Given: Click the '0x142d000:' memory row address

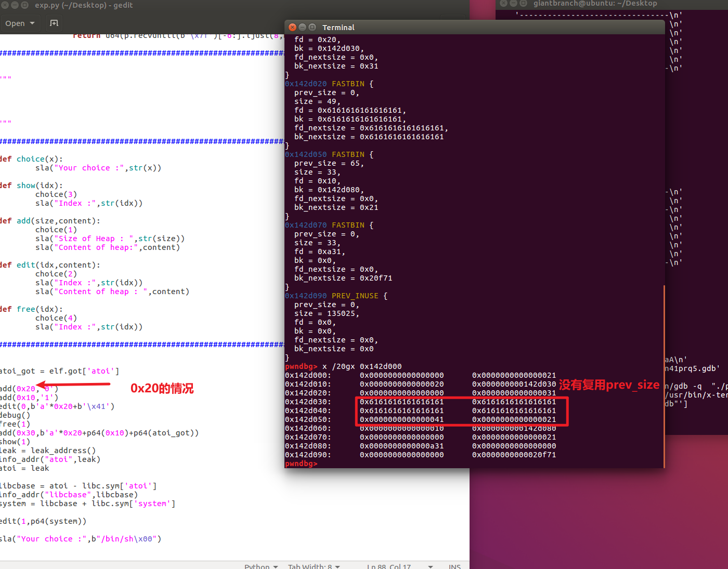Looking at the screenshot, I should coord(308,375).
